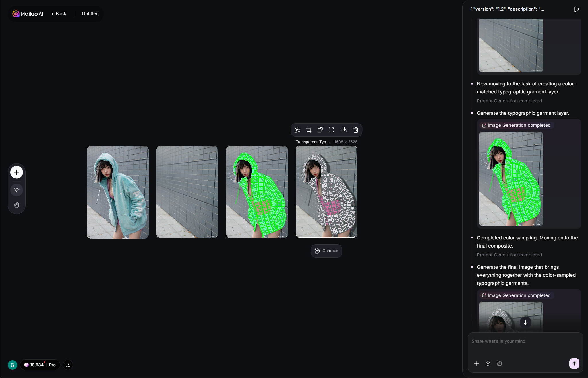Switch to the hand pan tool
The width and height of the screenshot is (588, 378).
click(x=17, y=205)
